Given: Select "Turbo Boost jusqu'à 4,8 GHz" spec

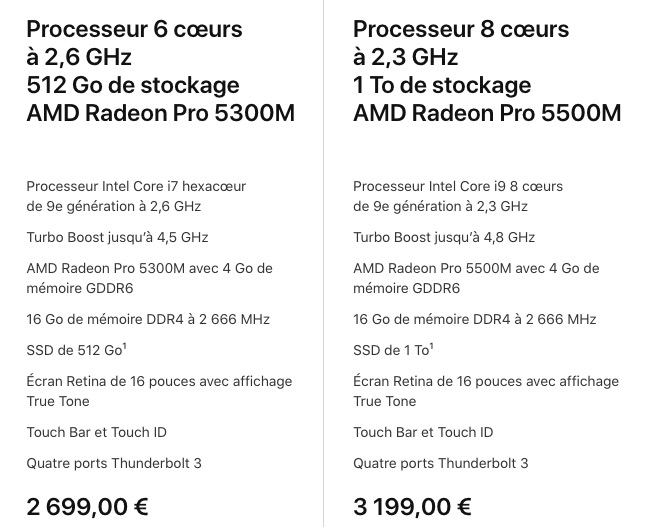Looking at the screenshot, I should [444, 237].
